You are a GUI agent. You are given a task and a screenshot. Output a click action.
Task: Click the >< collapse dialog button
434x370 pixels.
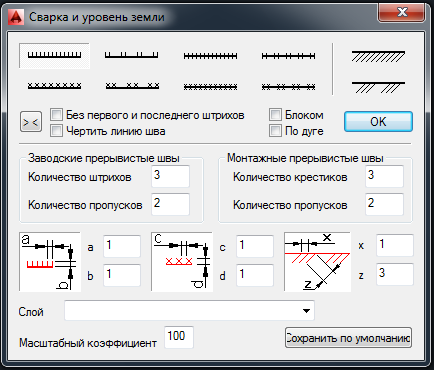(31, 122)
